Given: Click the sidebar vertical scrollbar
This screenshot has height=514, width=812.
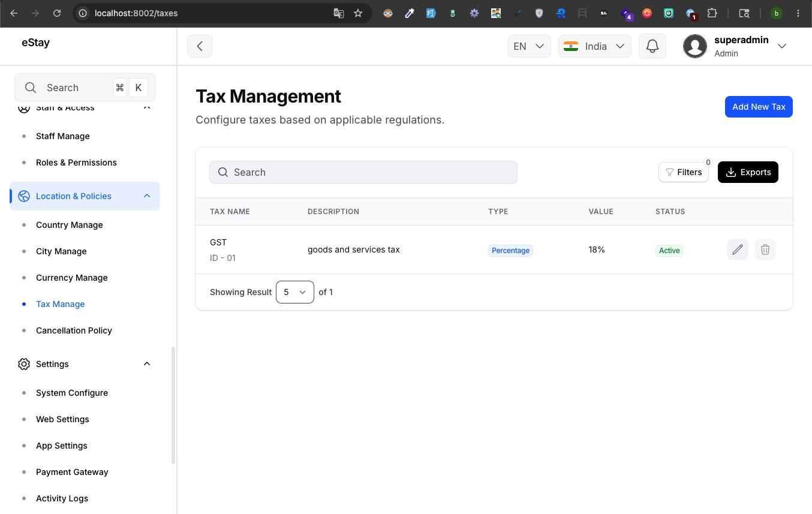Looking at the screenshot, I should coord(173,405).
